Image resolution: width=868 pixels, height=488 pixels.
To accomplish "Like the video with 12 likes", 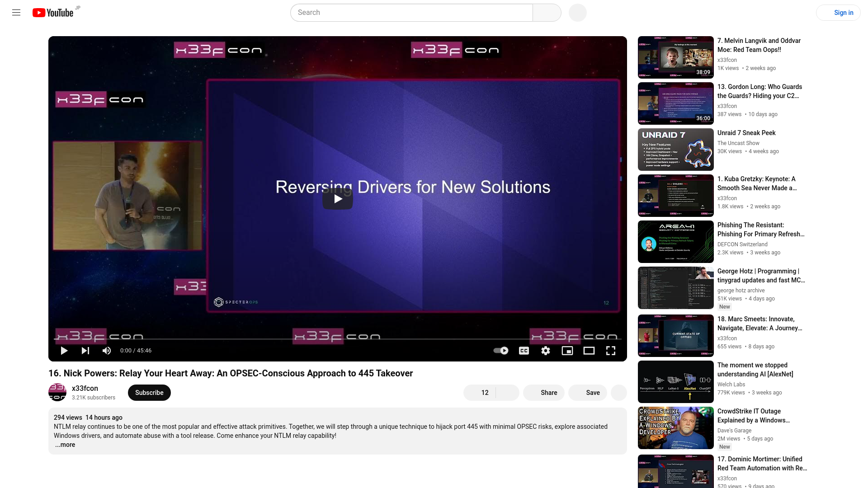I will click(480, 393).
